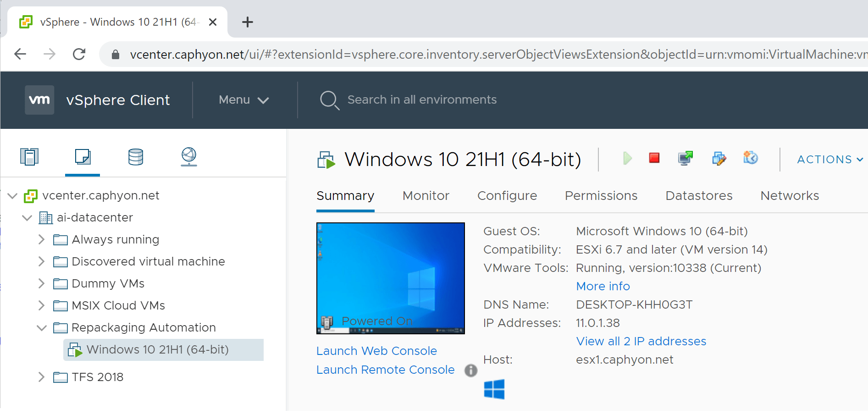Click the Launch Console monitor icon
The height and width of the screenshot is (415, 868).
coord(686,158)
